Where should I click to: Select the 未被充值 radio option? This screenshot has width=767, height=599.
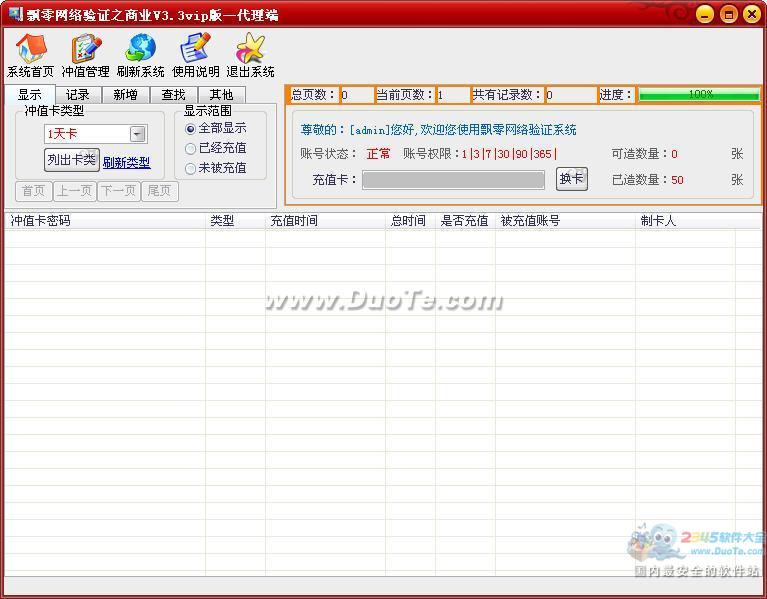click(x=191, y=169)
